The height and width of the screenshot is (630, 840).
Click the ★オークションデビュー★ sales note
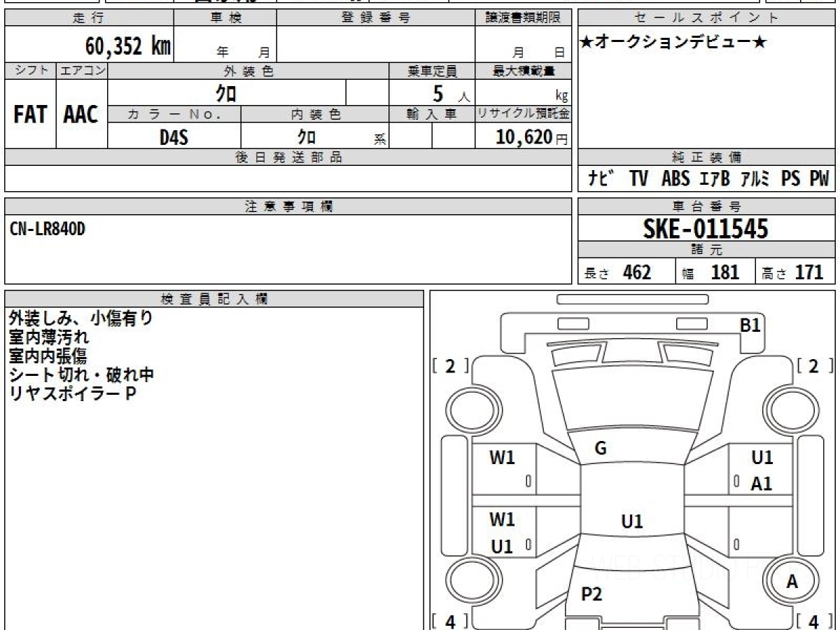pyautogui.click(x=673, y=43)
